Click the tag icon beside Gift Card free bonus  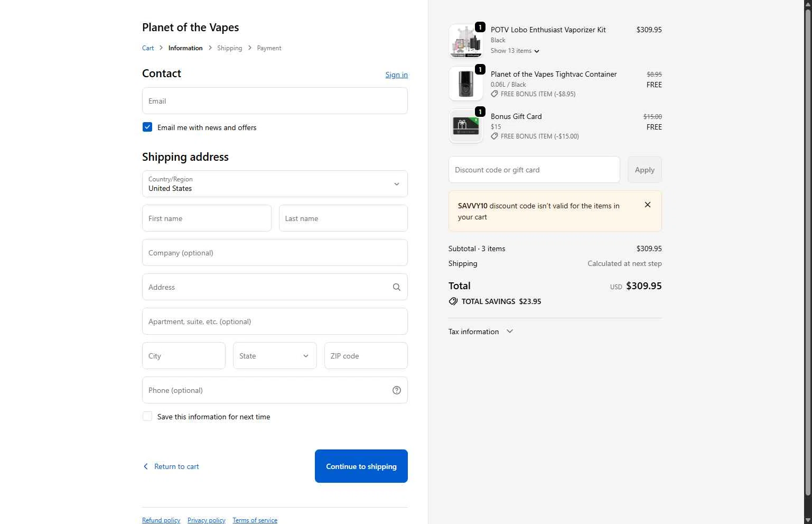(x=494, y=136)
